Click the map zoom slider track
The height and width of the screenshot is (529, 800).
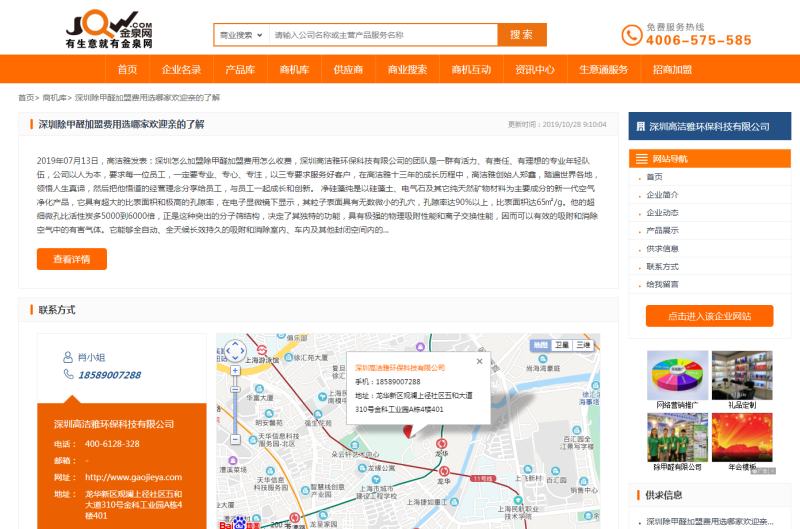[x=235, y=406]
